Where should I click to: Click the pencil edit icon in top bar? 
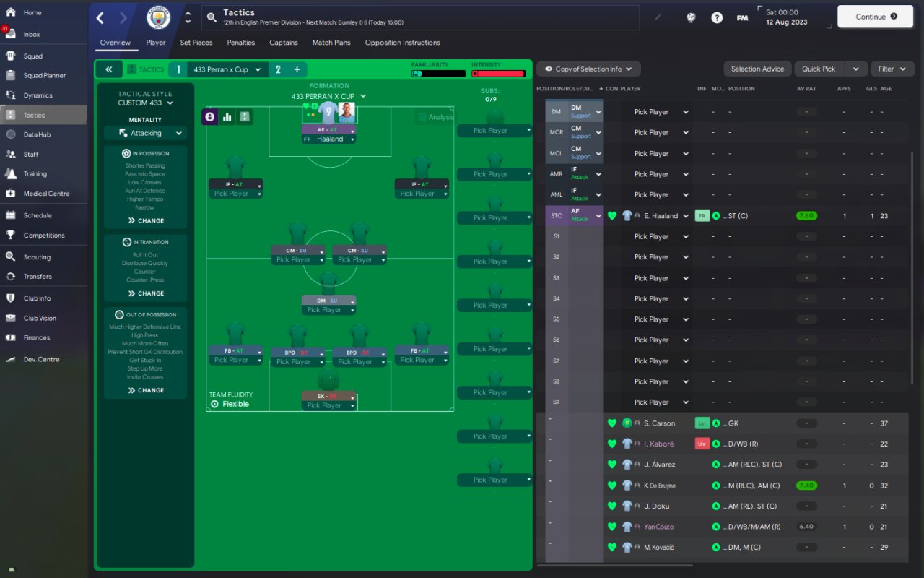(658, 17)
